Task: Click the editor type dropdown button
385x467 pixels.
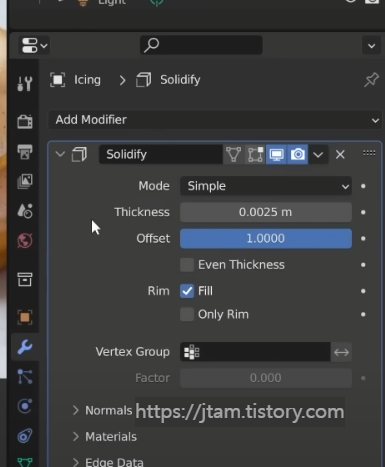Action: [34, 45]
